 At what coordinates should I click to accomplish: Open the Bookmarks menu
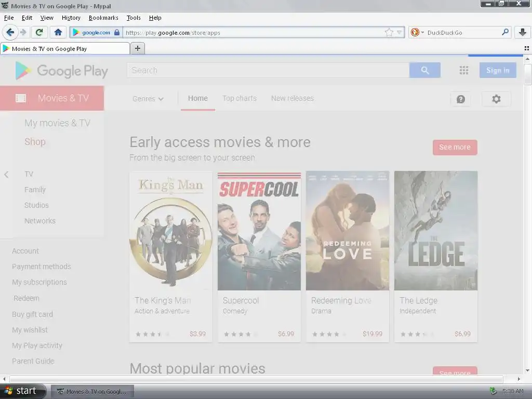103,18
